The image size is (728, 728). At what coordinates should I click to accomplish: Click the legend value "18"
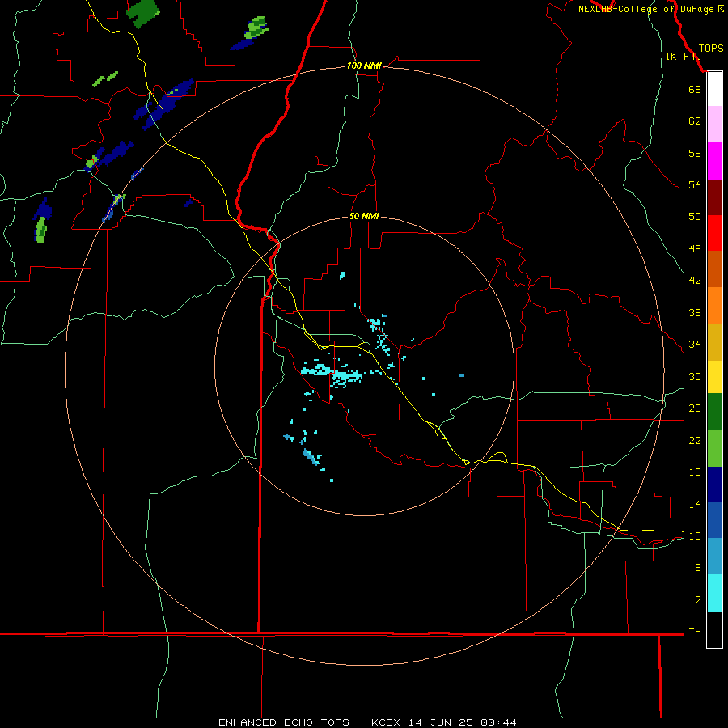(x=695, y=472)
